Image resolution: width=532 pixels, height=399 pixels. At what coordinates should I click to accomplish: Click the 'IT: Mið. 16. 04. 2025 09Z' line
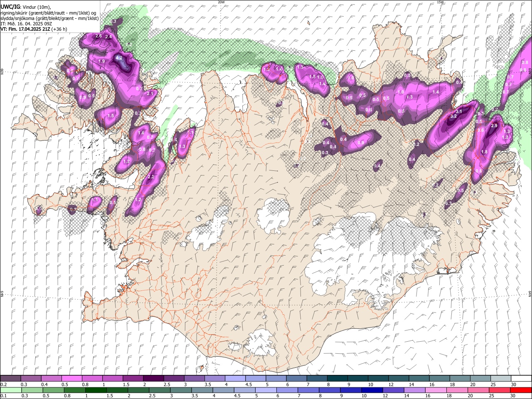click(26, 24)
